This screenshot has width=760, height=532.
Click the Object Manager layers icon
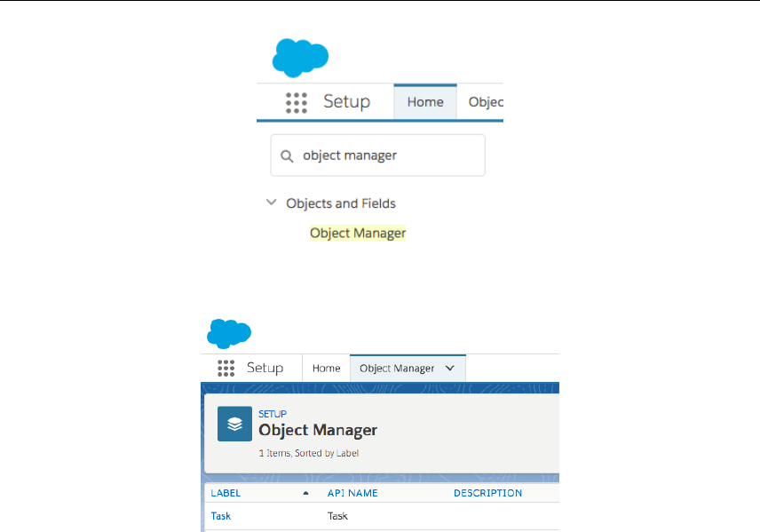tap(234, 424)
